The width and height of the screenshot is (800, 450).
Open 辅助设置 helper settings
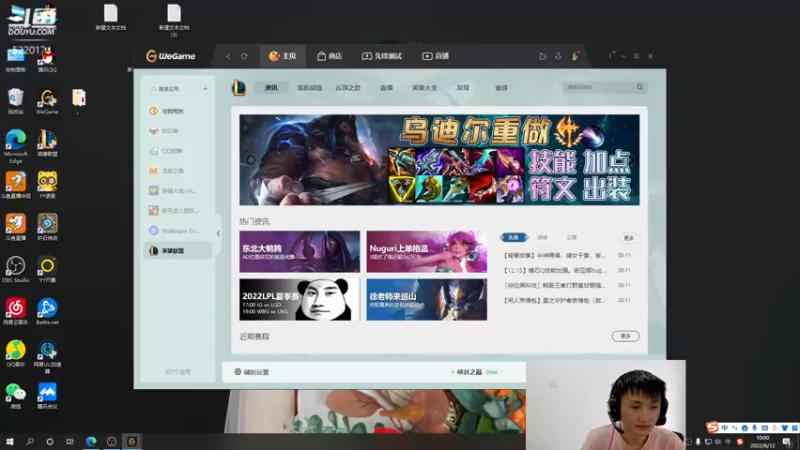click(x=252, y=372)
